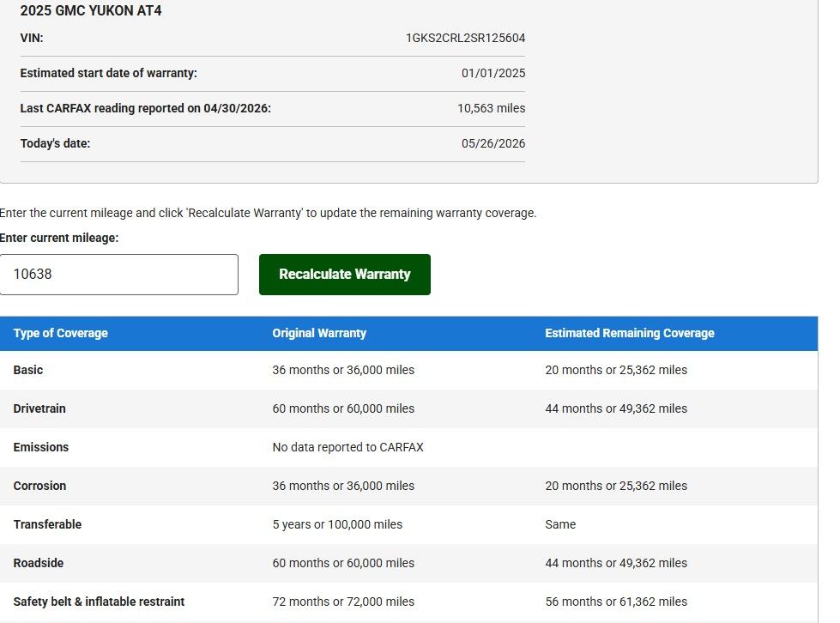Click the Recalculate Warranty button

(x=344, y=275)
